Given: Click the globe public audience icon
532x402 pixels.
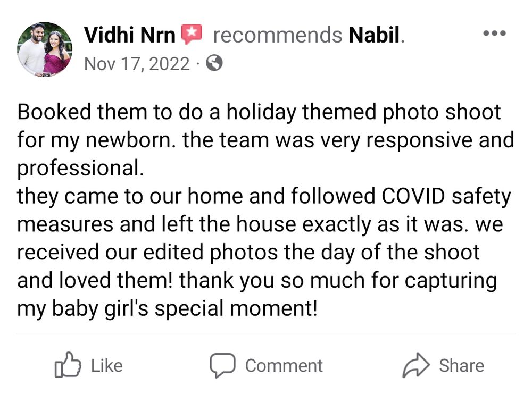Looking at the screenshot, I should pos(214,63).
